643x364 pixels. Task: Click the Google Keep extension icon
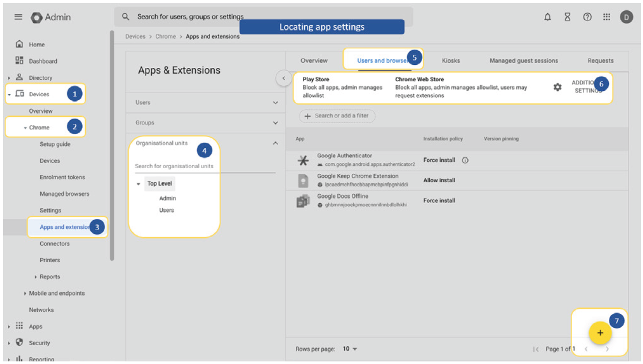[303, 180]
